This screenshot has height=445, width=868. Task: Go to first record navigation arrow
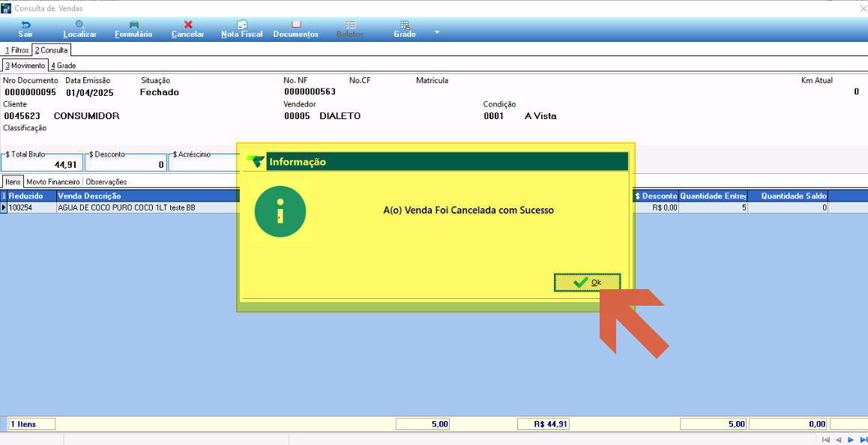point(826,440)
